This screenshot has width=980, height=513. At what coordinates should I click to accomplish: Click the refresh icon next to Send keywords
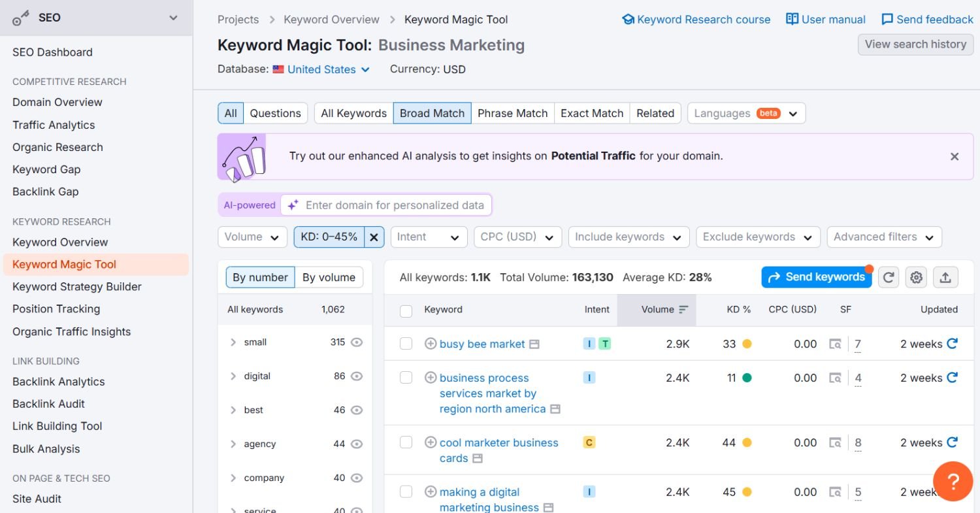tap(889, 277)
